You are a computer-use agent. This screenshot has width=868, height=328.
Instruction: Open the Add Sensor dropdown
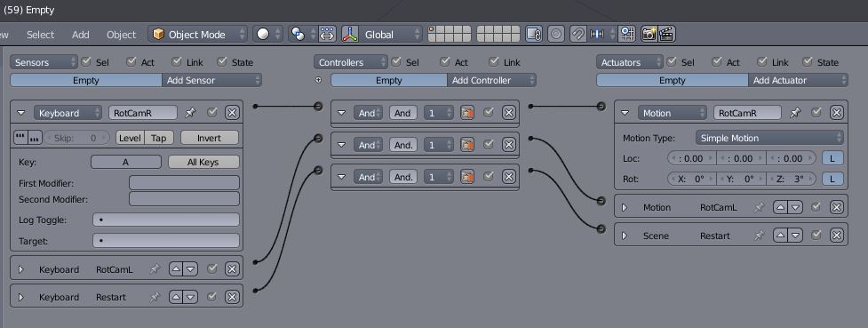(x=212, y=80)
